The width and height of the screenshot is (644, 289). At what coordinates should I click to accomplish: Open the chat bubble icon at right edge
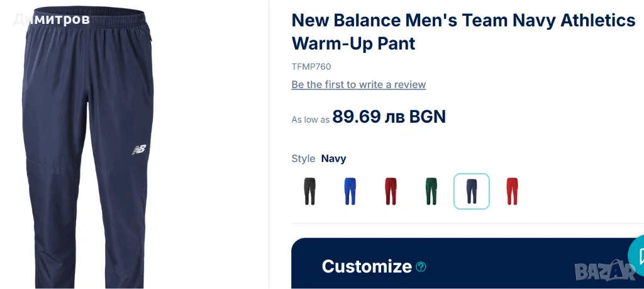[638, 256]
